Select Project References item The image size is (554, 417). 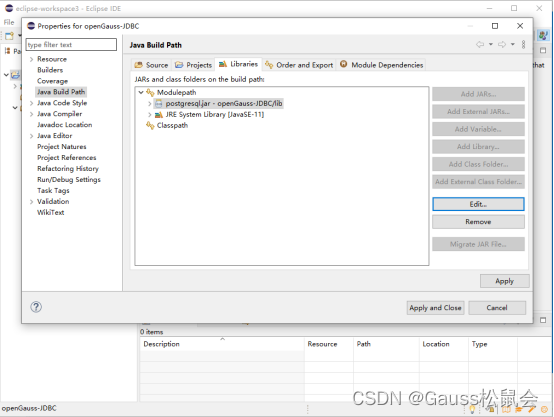(67, 158)
